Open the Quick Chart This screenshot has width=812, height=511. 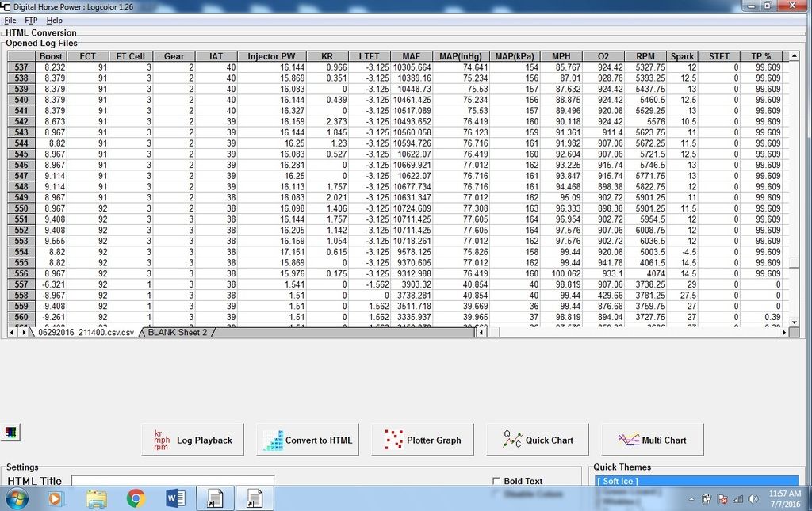pyautogui.click(x=538, y=440)
